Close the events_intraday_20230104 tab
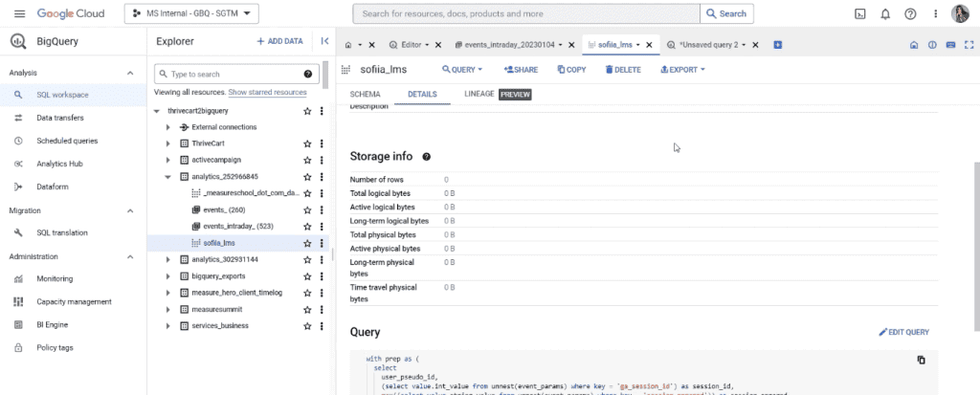 pos(571,45)
